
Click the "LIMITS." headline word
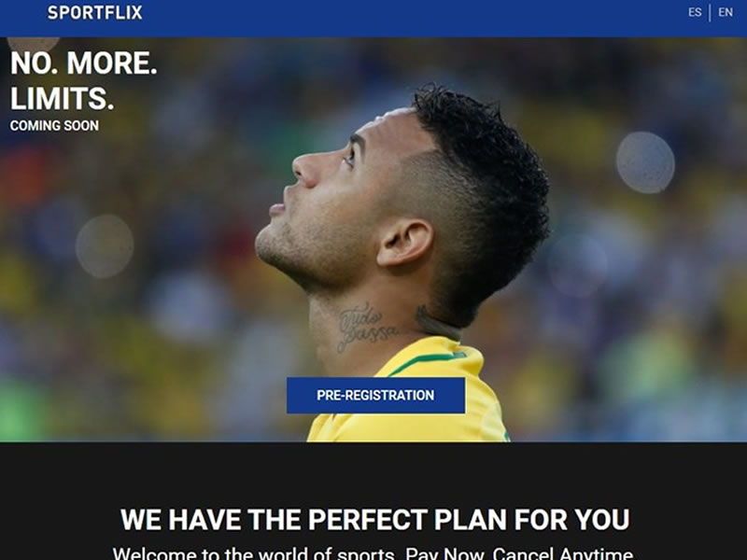point(62,98)
